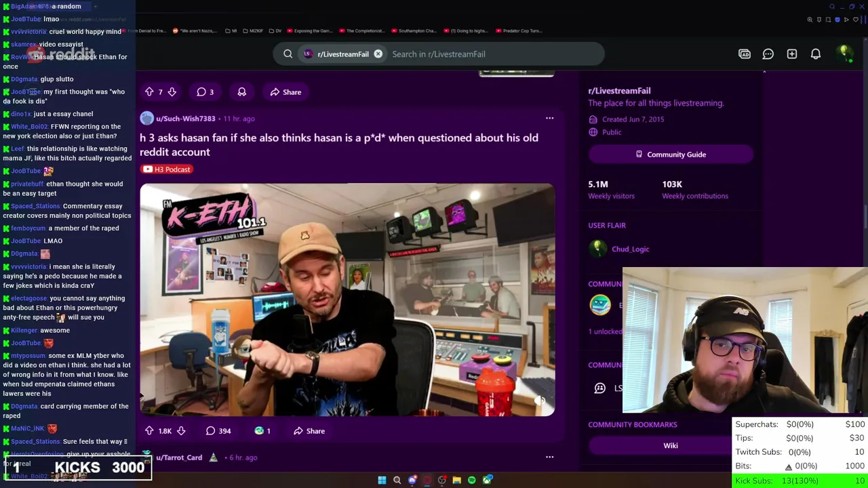
Task: Click the create post plus icon
Action: point(791,54)
